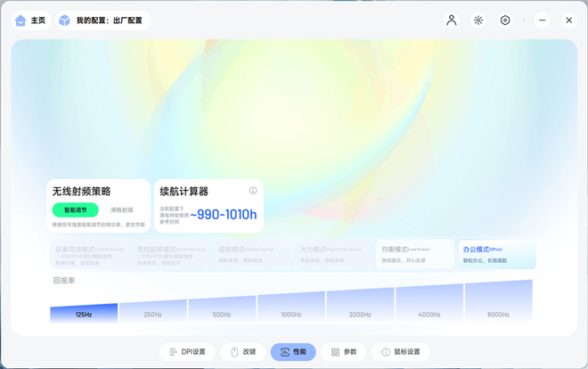Set polling rate to 125Hz

(x=84, y=313)
